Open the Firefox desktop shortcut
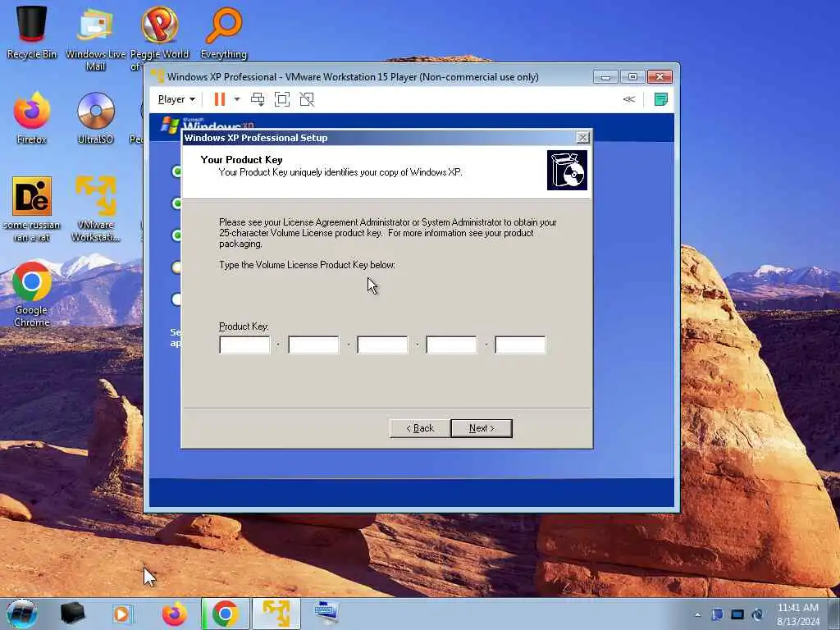The width and height of the screenshot is (840, 630). (x=32, y=118)
